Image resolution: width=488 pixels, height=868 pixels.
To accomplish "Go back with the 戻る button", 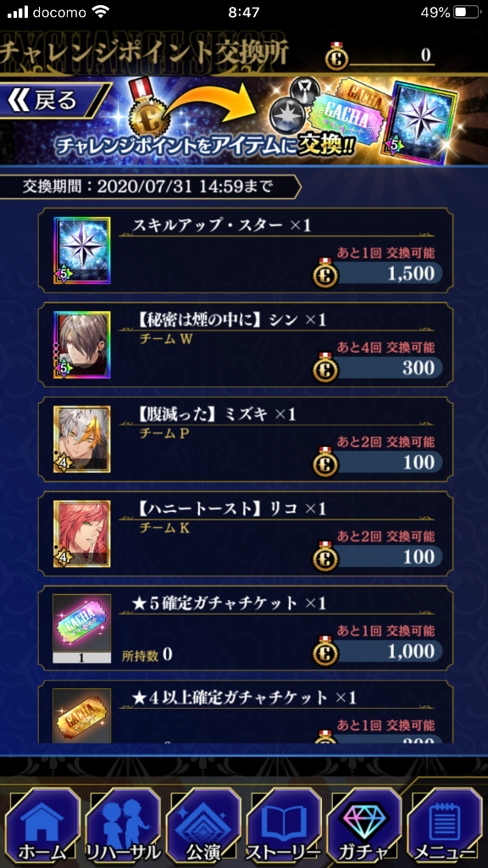I will point(53,102).
